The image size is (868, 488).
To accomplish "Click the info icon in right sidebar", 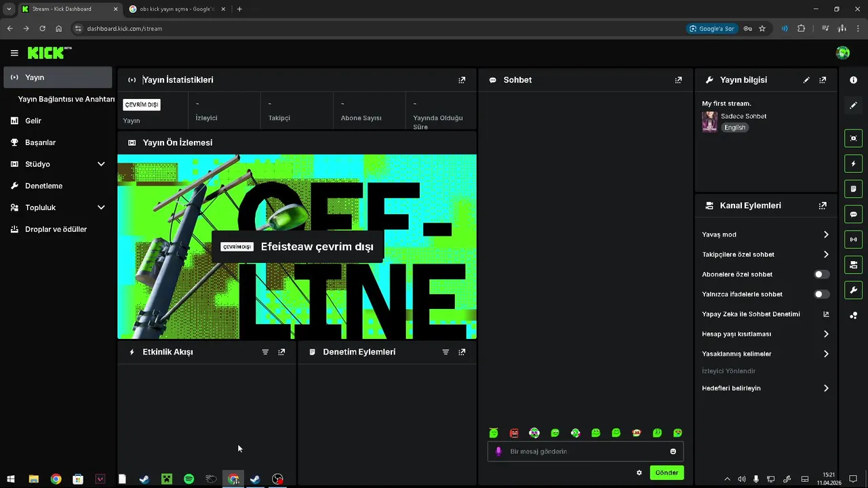I will pyautogui.click(x=853, y=80).
